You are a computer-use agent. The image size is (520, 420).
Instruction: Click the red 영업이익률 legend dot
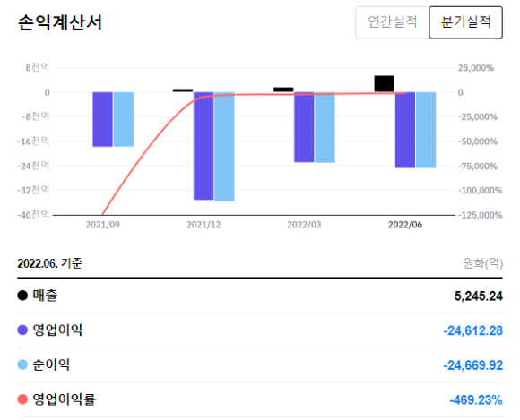pyautogui.click(x=22, y=399)
